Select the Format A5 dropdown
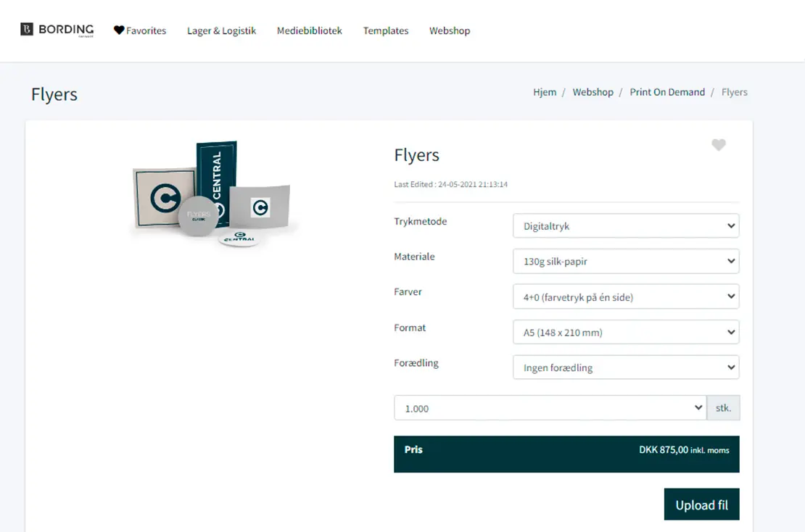Image resolution: width=805 pixels, height=532 pixels. pos(625,333)
